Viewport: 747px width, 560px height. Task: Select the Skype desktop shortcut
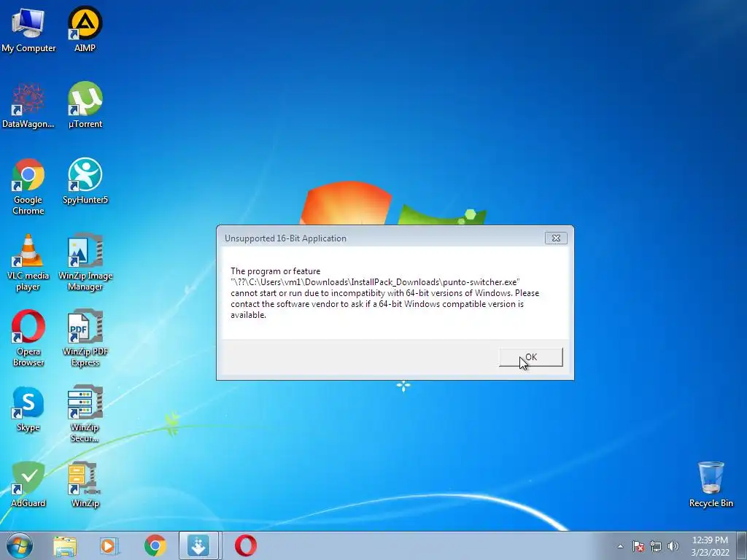click(x=28, y=409)
